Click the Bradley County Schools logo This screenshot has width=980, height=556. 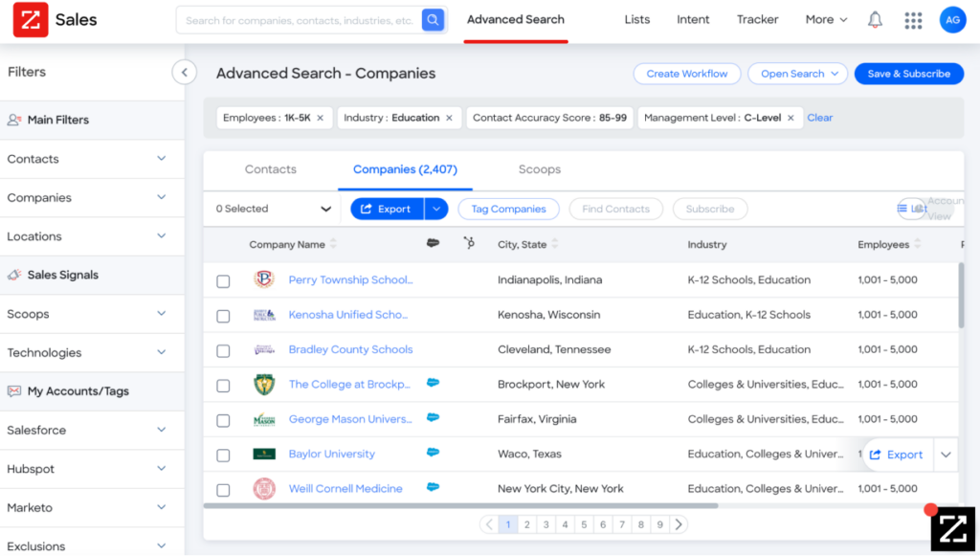(x=264, y=350)
